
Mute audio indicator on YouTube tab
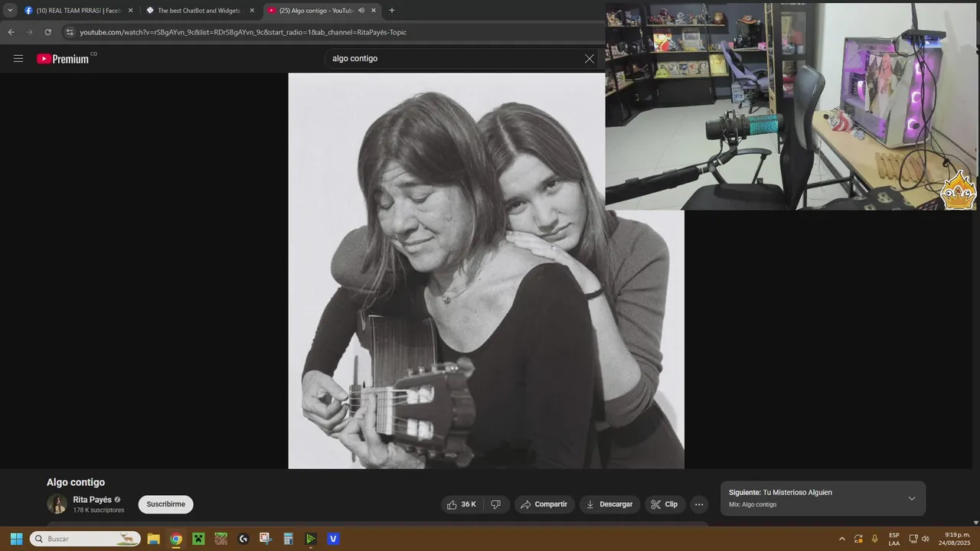click(361, 11)
